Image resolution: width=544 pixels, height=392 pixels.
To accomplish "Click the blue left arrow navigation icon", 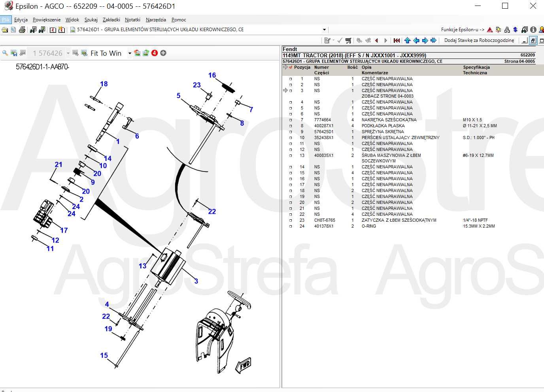I will 416,40.
